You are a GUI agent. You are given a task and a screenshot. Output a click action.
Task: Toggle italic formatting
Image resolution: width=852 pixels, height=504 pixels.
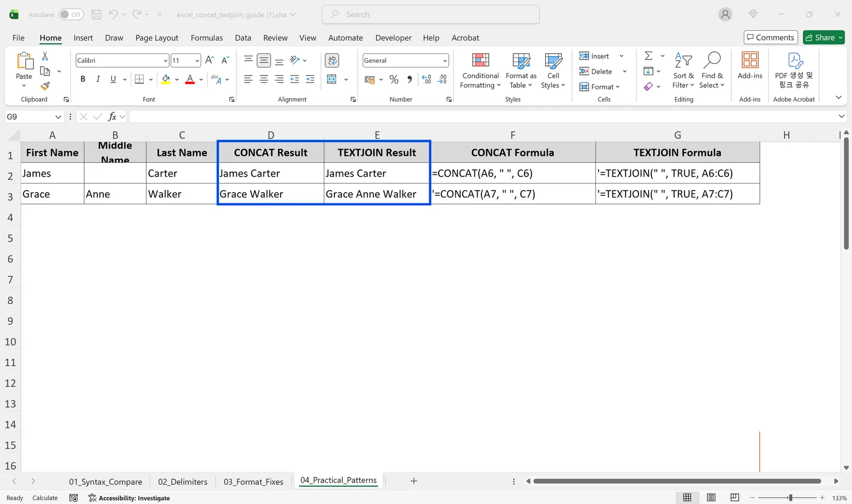coord(98,79)
